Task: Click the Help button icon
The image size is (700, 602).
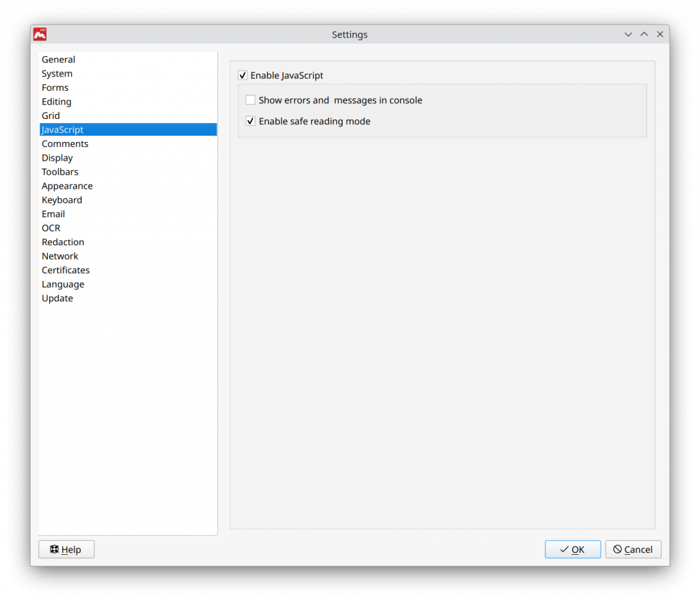Action: (53, 549)
